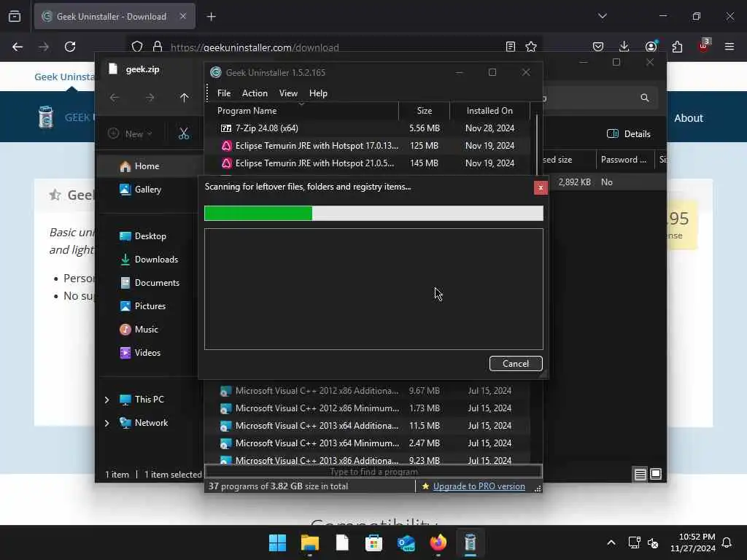The width and height of the screenshot is (747, 560).
Task: Open Explorer New dropdown
Action: point(130,134)
